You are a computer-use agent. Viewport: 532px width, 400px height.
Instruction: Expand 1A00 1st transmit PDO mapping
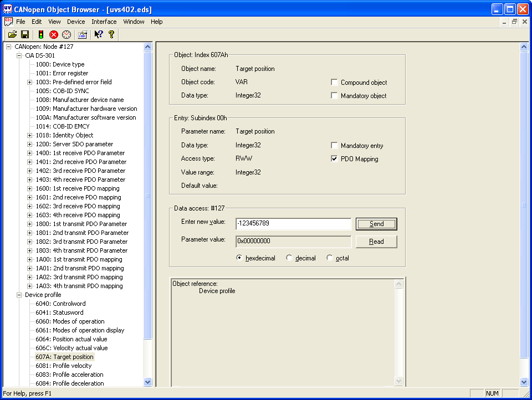point(29,259)
